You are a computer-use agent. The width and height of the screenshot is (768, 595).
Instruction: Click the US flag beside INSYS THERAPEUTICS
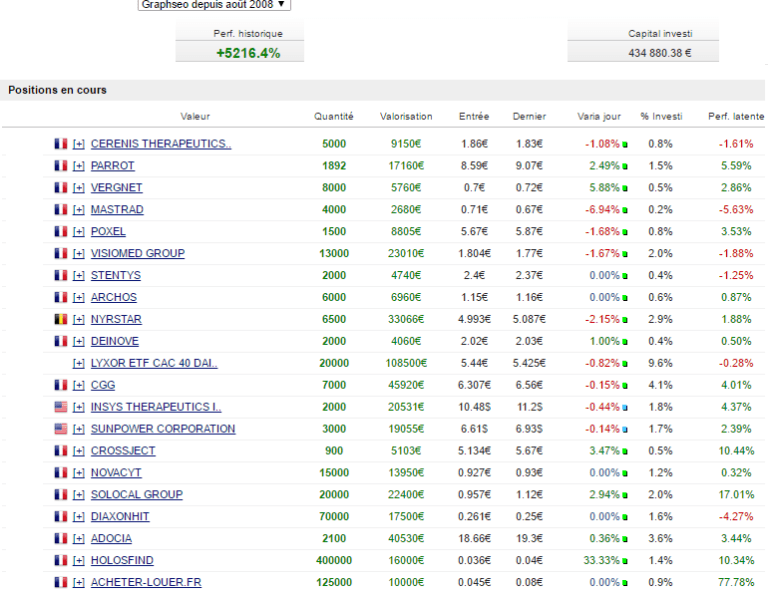pos(61,407)
